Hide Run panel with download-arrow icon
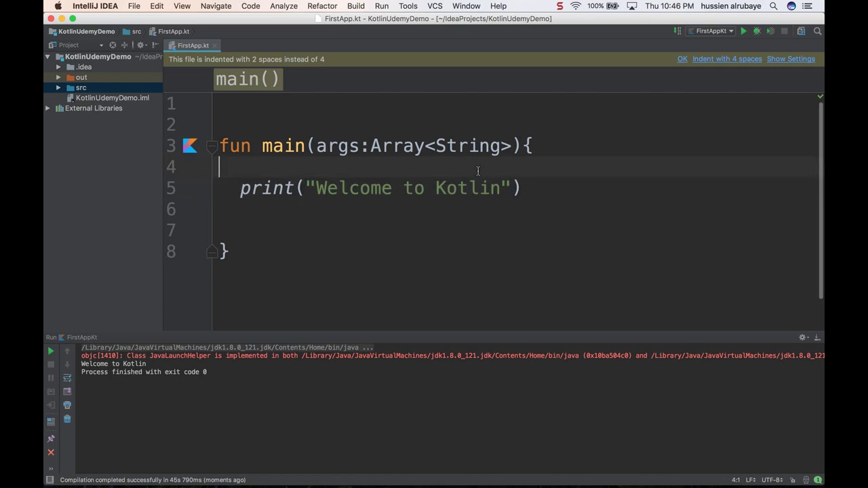868x488 pixels. [x=817, y=337]
